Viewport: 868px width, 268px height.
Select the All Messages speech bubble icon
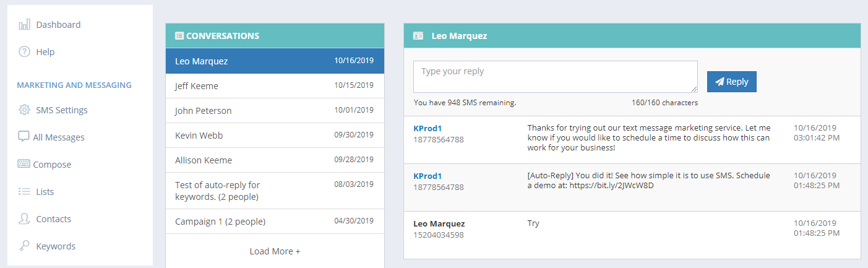[x=24, y=137]
